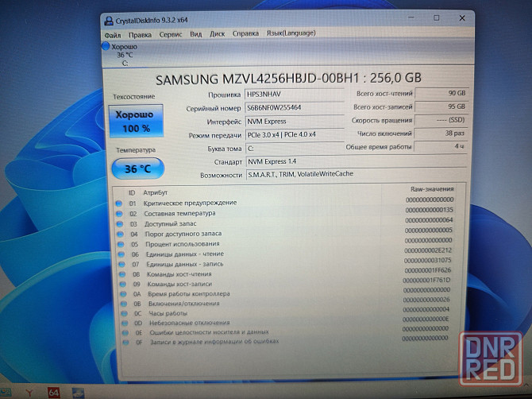Select the Часы работы attribute text
532x399 pixels.
click(168, 313)
